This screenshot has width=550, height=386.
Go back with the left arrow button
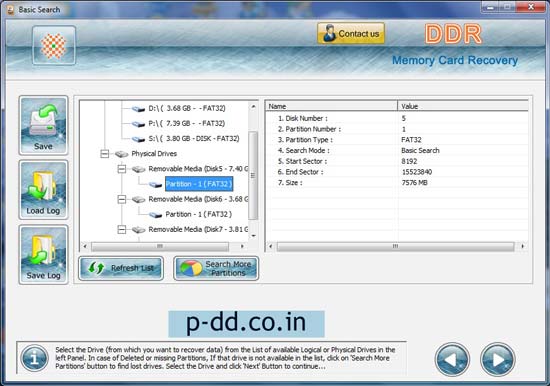[x=452, y=359]
